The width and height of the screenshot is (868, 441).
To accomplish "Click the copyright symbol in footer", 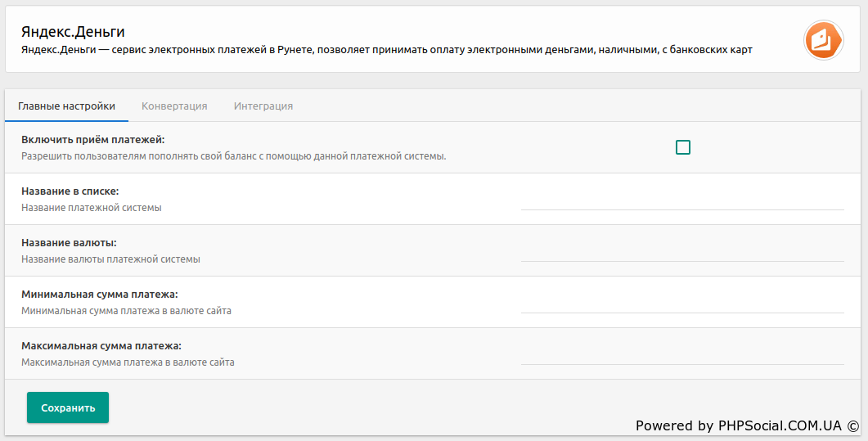I will 853,425.
